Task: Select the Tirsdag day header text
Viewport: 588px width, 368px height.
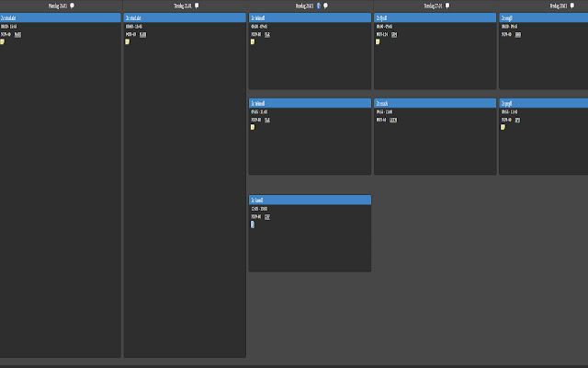Action: pyautogui.click(x=183, y=6)
